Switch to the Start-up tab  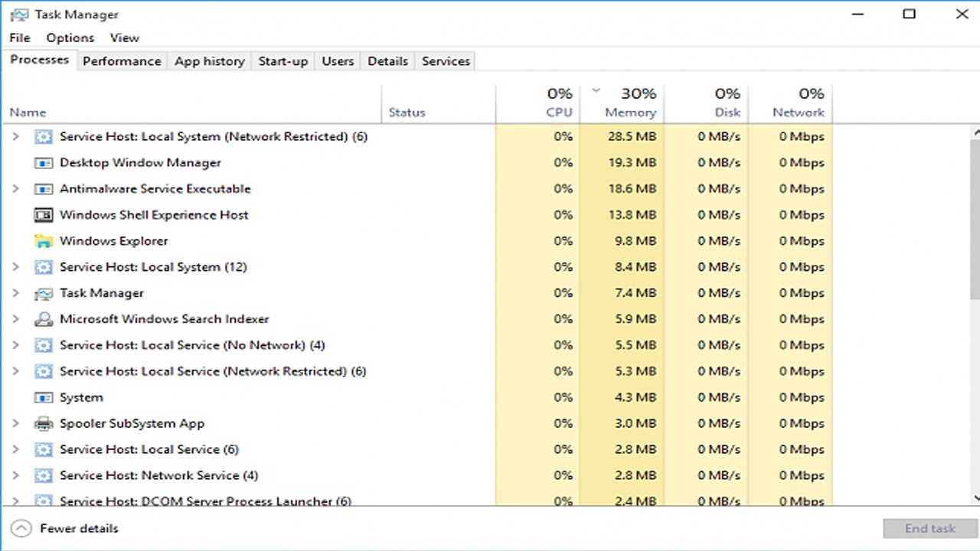click(283, 61)
